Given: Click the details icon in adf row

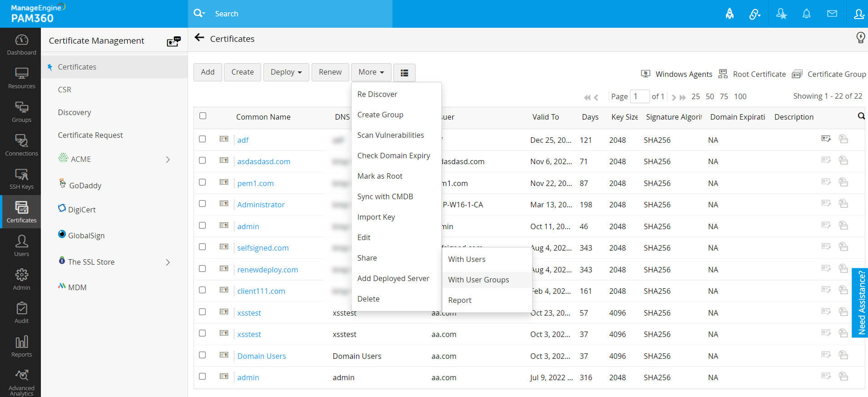Looking at the screenshot, I should (826, 139).
